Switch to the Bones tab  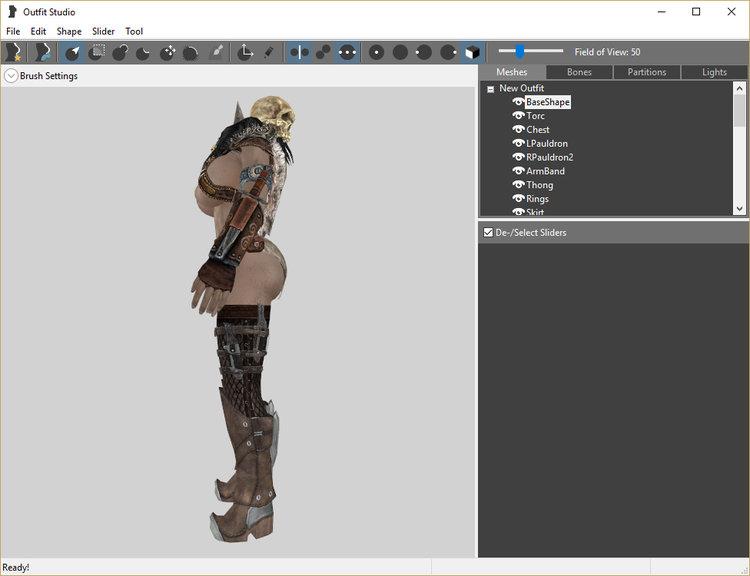[579, 72]
